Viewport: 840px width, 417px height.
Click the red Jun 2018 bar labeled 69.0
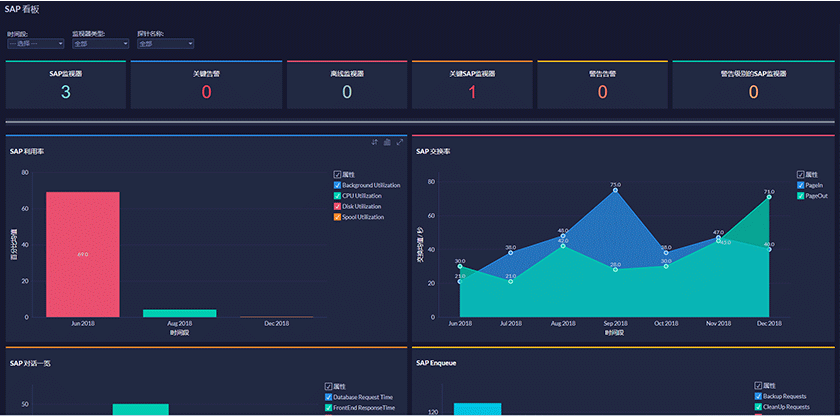(x=82, y=254)
